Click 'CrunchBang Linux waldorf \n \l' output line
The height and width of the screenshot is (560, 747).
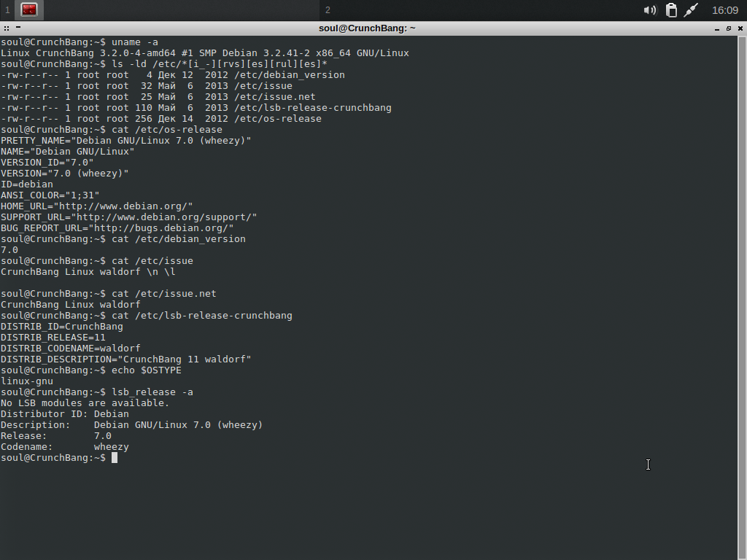pyautogui.click(x=88, y=272)
